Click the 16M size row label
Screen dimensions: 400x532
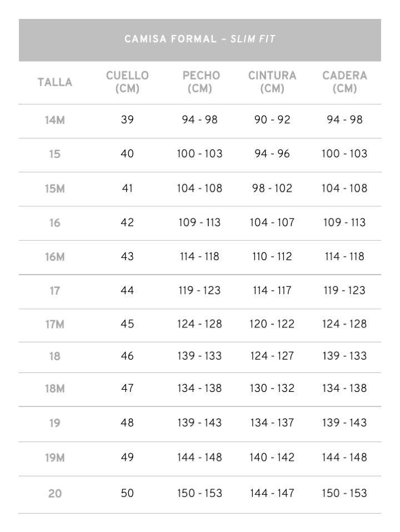tap(55, 257)
